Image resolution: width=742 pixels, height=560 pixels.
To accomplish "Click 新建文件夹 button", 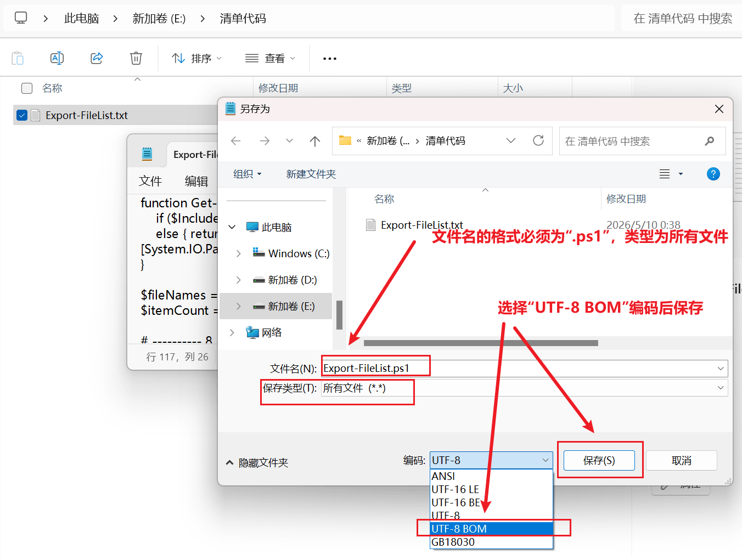I will (311, 174).
